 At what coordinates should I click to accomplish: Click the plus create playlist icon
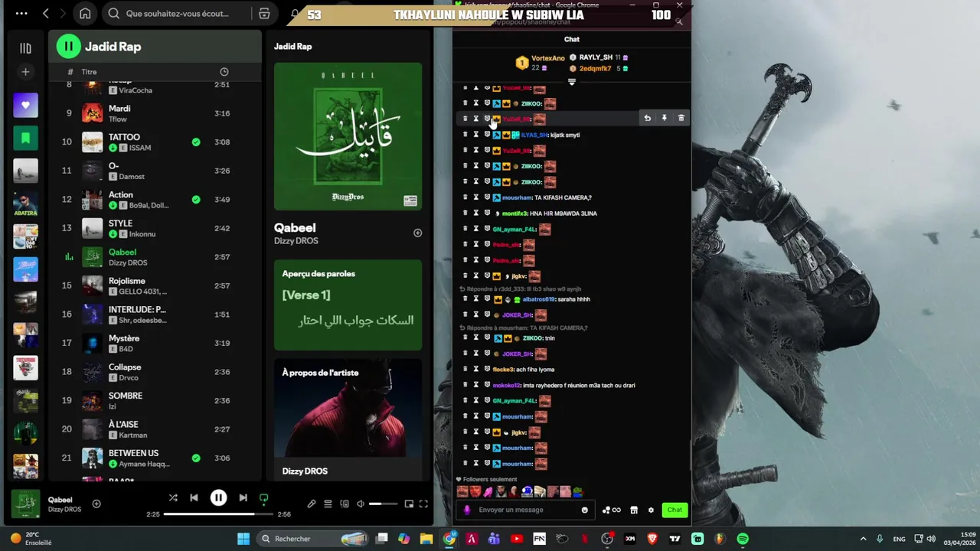[25, 72]
